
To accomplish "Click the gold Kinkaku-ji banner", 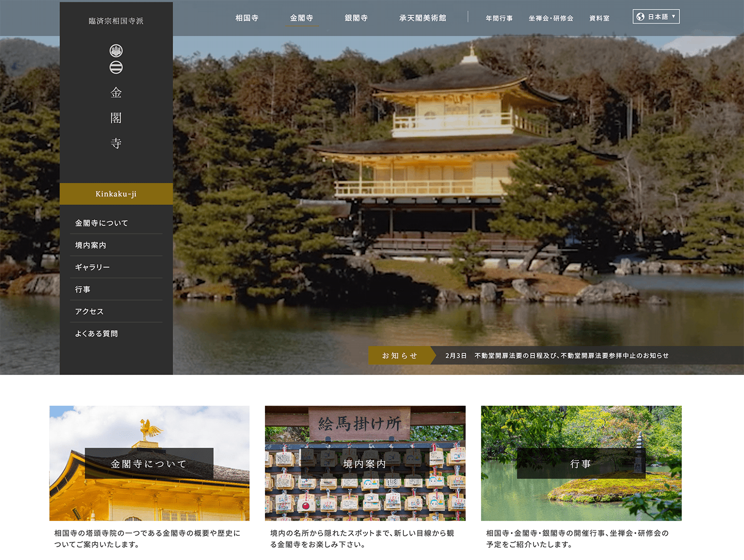I will click(116, 194).
